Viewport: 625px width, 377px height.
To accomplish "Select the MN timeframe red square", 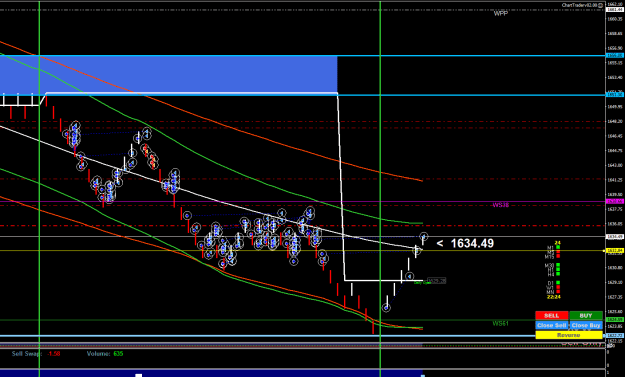I will click(x=558, y=292).
